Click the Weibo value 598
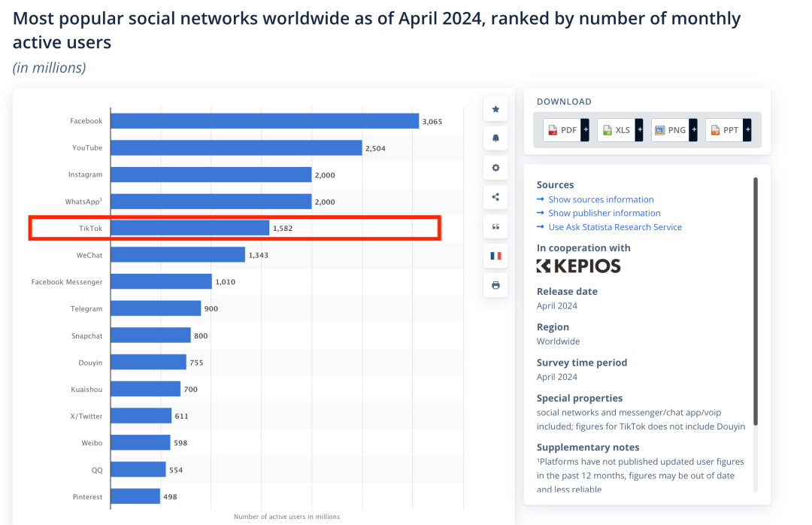The height and width of the screenshot is (525, 812). pyautogui.click(x=180, y=443)
